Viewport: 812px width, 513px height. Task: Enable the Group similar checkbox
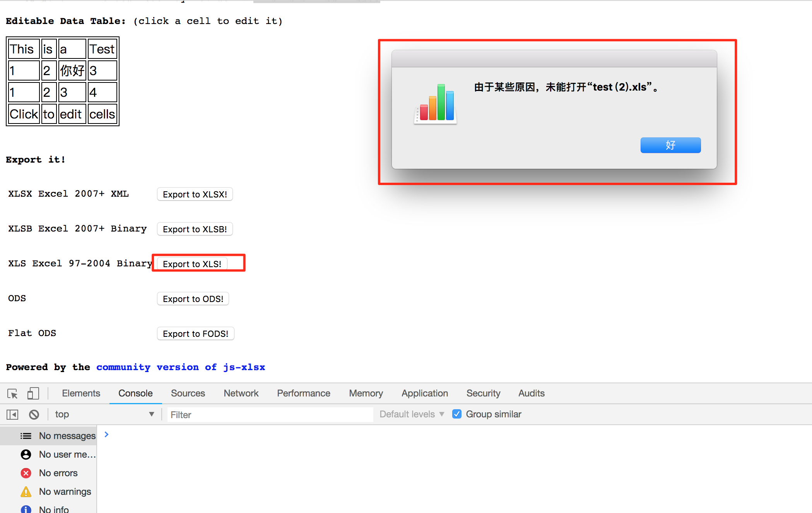click(x=457, y=414)
